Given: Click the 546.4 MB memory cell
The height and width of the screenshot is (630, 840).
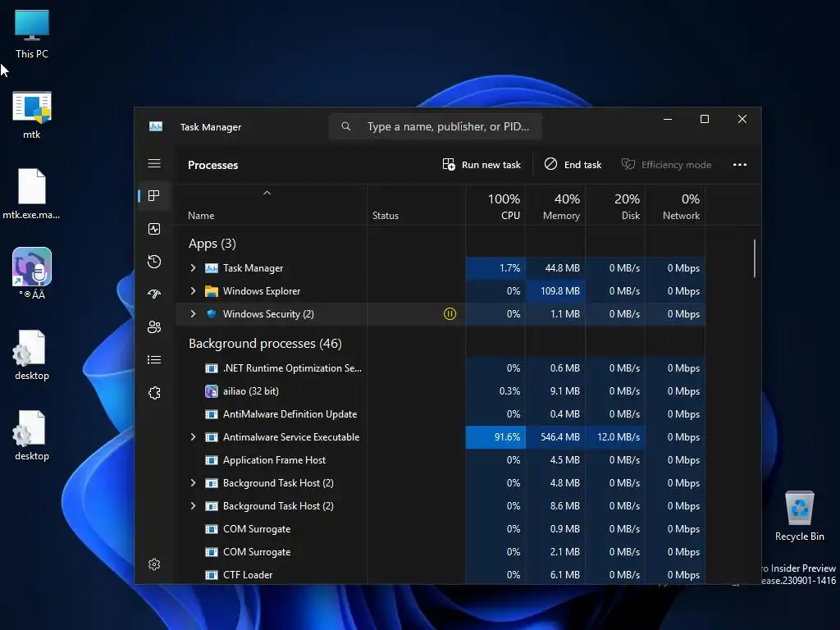Looking at the screenshot, I should [x=556, y=437].
